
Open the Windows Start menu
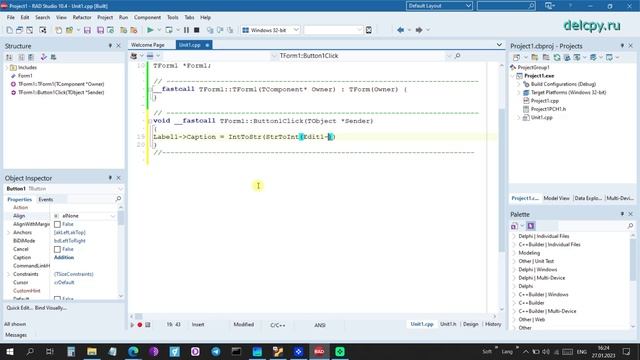click(9, 351)
